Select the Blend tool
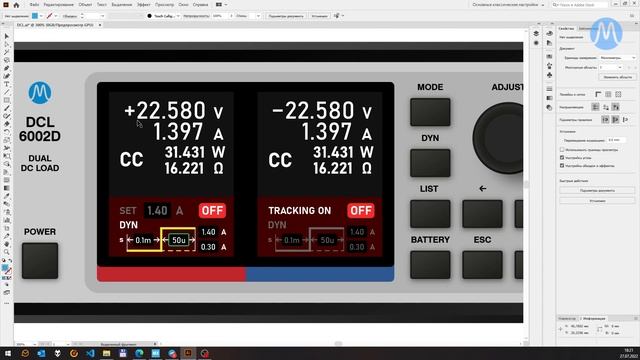 pyautogui.click(x=7, y=204)
